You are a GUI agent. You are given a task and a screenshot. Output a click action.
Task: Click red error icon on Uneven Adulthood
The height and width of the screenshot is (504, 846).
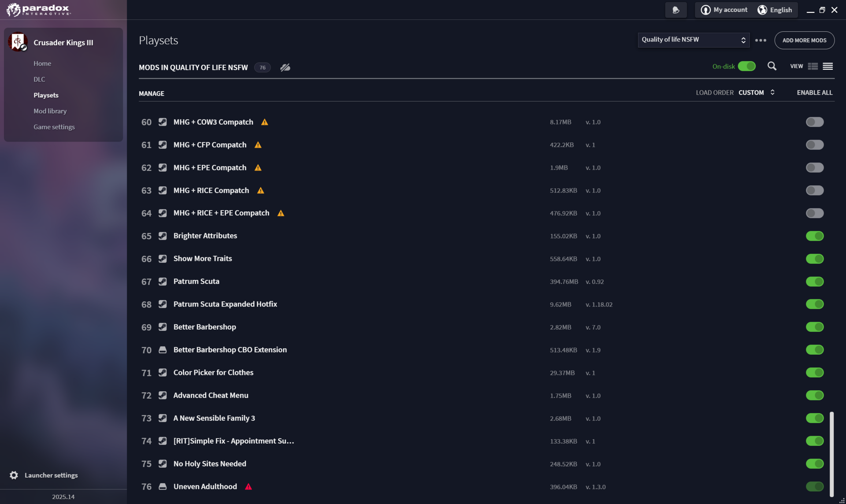pyautogui.click(x=249, y=486)
